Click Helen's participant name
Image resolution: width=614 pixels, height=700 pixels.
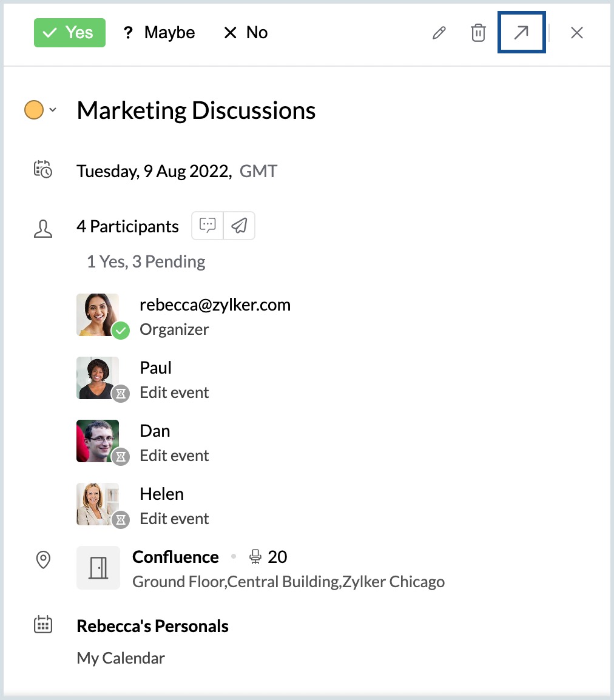(161, 494)
